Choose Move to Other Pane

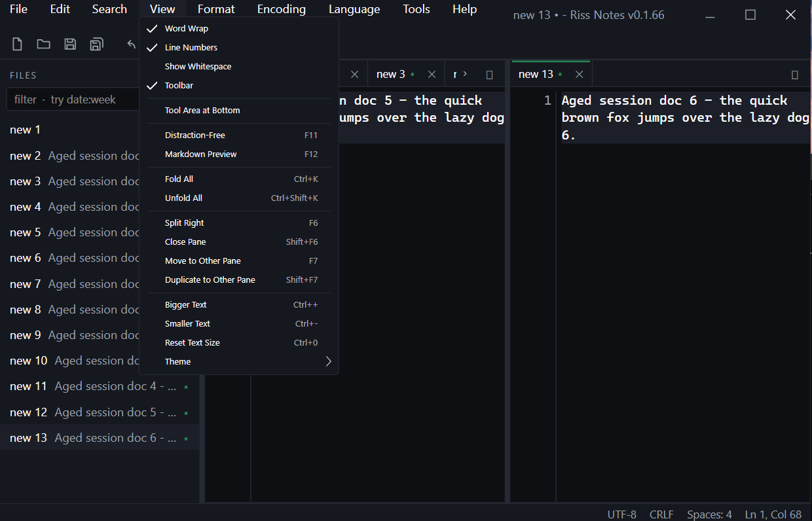[x=239, y=261]
